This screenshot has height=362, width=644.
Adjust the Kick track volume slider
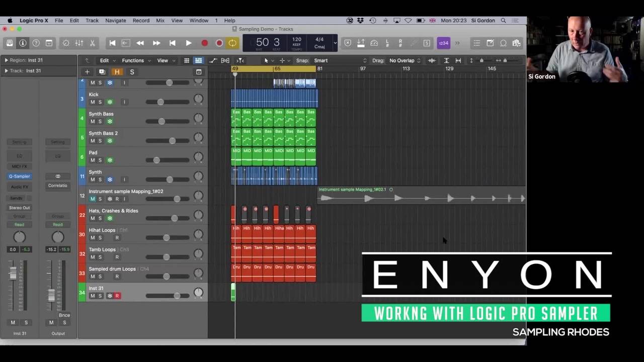tap(160, 102)
